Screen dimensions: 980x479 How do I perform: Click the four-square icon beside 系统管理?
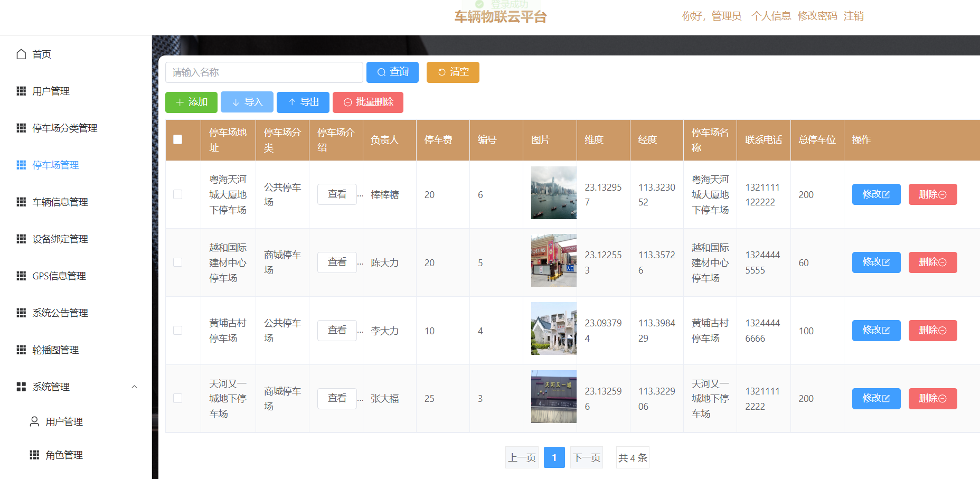coord(21,387)
